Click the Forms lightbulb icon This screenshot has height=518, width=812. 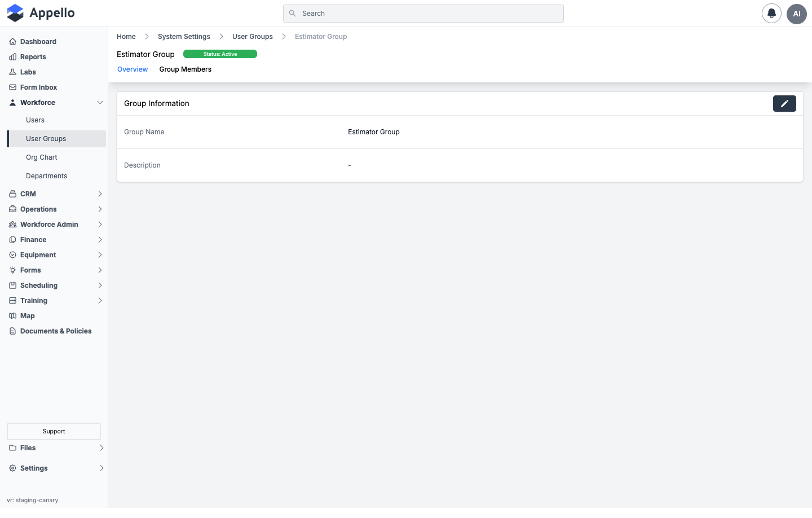(x=12, y=270)
